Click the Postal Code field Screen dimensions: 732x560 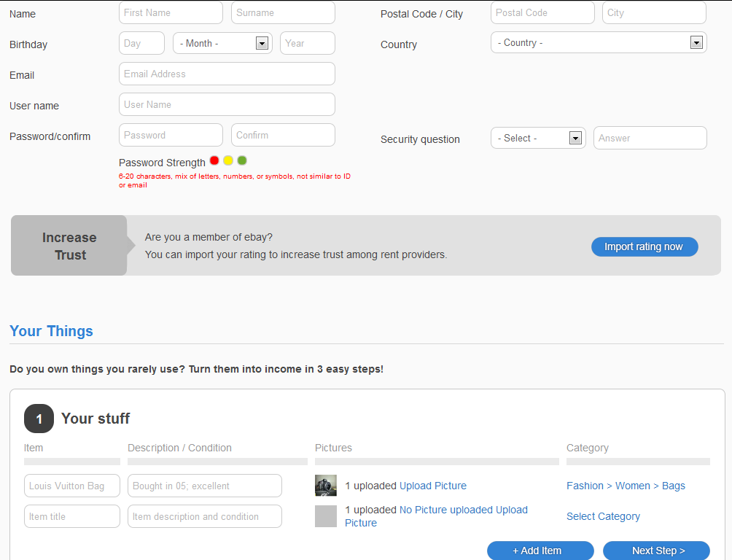[542, 12]
